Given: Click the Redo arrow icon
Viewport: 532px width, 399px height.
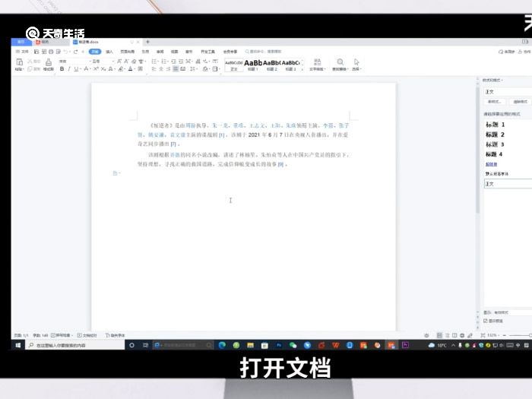Looking at the screenshot, I should [75, 52].
